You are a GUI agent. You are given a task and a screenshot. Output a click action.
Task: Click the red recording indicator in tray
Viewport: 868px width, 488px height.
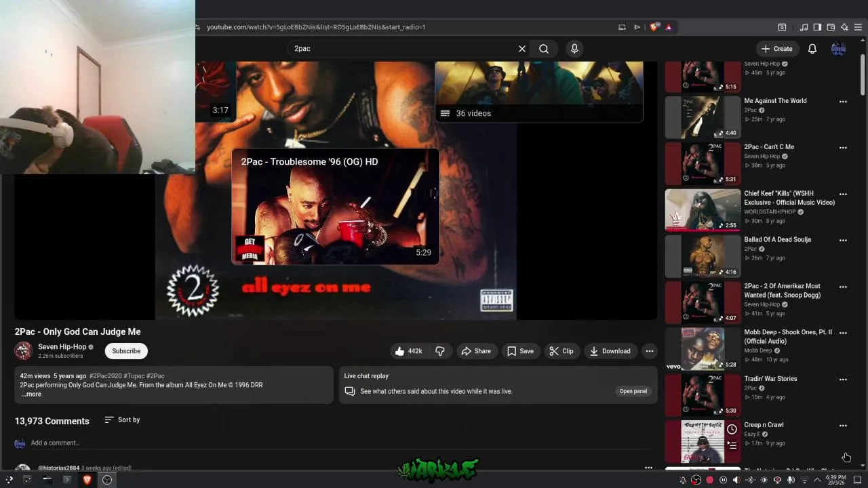point(709,480)
